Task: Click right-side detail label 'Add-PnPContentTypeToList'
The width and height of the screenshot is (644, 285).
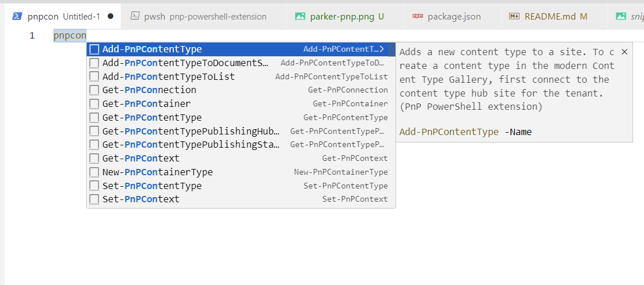Action: [x=331, y=77]
